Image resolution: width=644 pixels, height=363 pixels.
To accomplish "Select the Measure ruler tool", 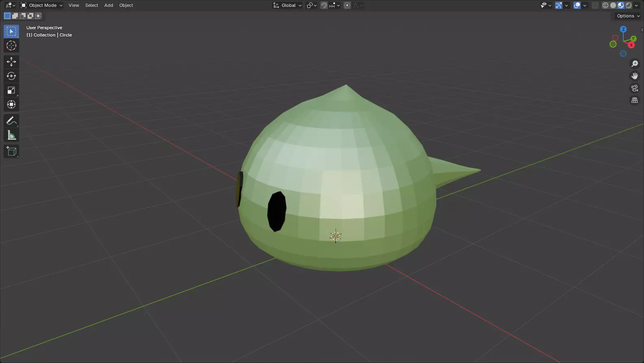I will pos(11,135).
